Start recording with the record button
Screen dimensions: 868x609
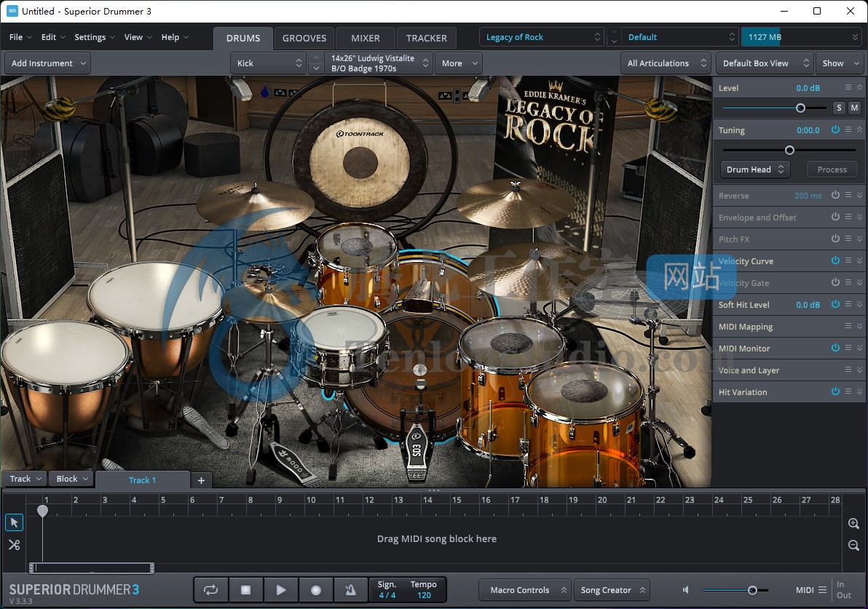click(x=315, y=589)
